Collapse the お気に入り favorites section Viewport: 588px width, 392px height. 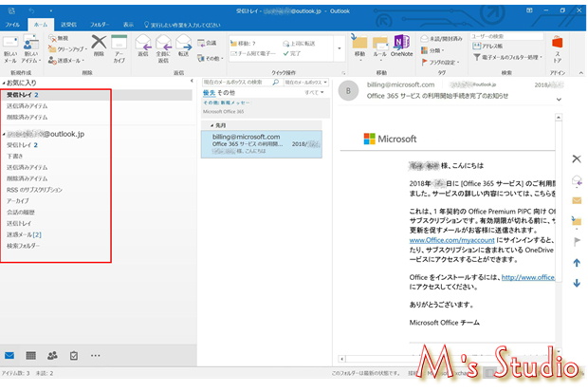[4, 83]
